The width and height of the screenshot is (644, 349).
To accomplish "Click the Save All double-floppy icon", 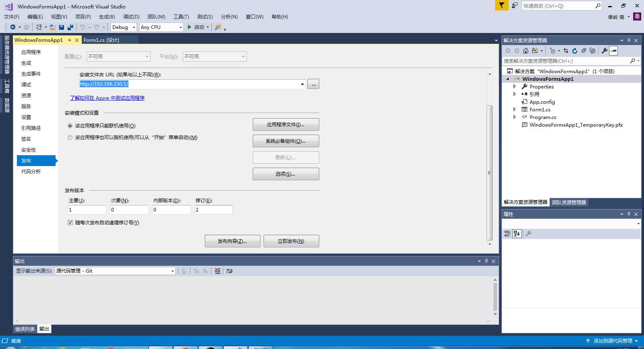I will pyautogui.click(x=70, y=27).
